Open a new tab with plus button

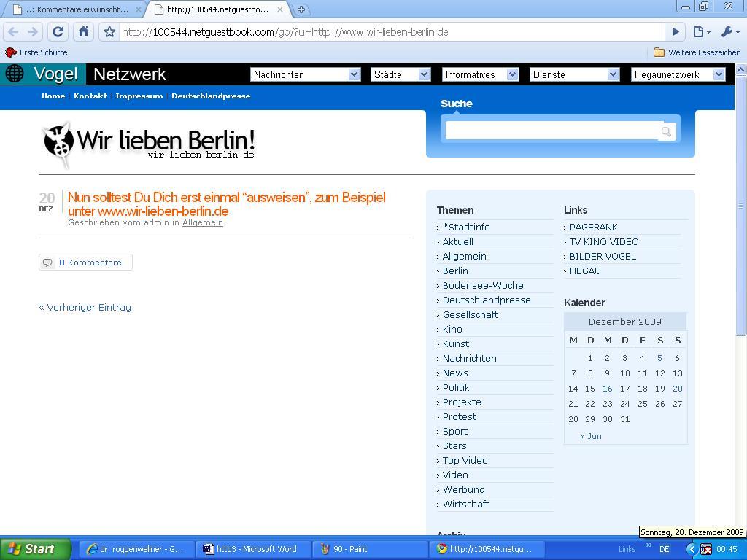coord(301,9)
